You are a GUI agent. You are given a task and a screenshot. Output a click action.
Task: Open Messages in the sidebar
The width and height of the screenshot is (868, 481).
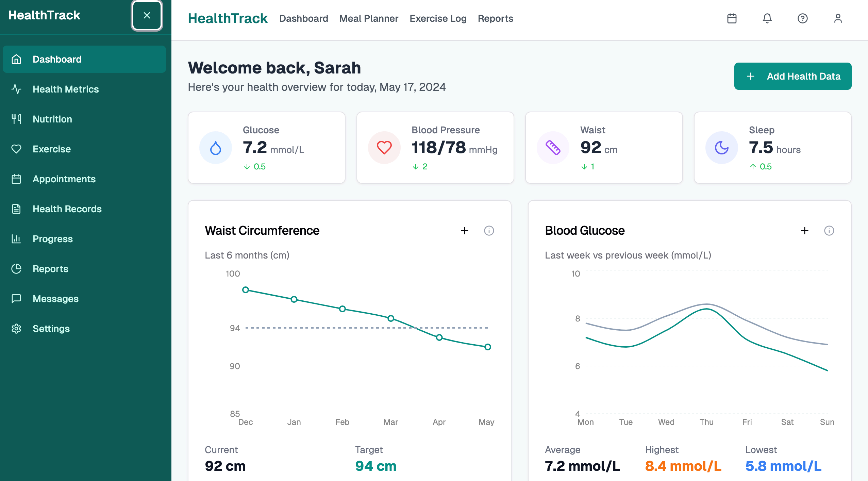point(84,299)
